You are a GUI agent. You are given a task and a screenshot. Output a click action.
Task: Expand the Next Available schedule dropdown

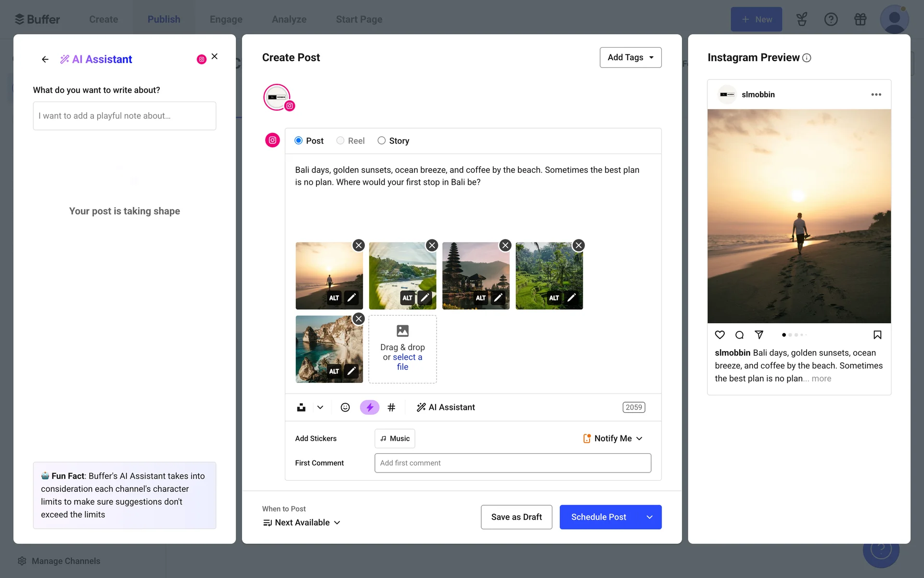[302, 523]
